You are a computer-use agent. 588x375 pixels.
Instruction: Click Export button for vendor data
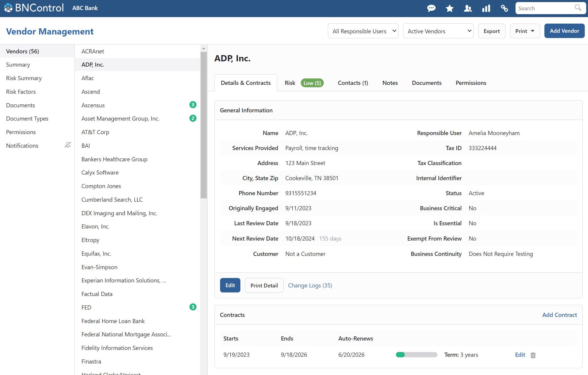coord(492,31)
